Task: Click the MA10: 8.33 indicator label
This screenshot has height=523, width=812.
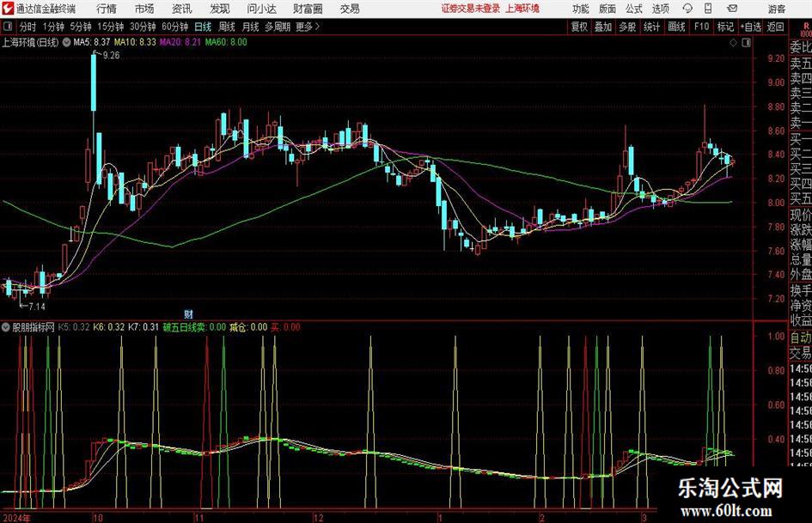Action: pos(135,42)
